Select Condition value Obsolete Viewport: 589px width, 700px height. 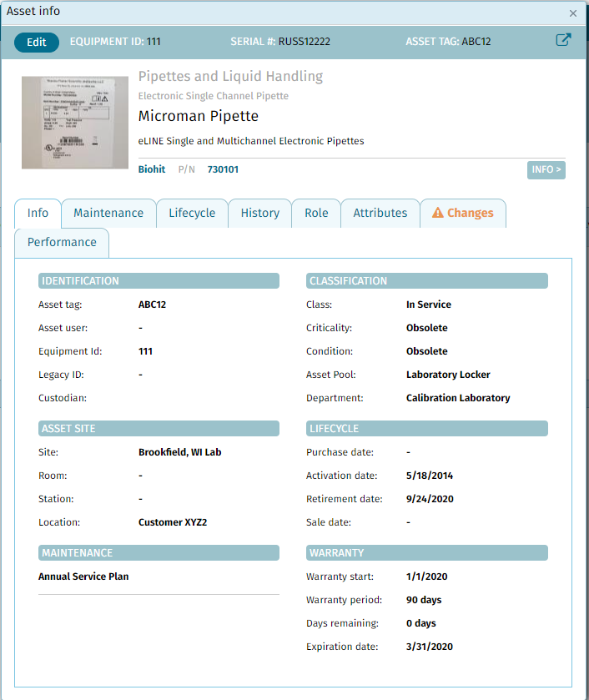[x=427, y=351]
